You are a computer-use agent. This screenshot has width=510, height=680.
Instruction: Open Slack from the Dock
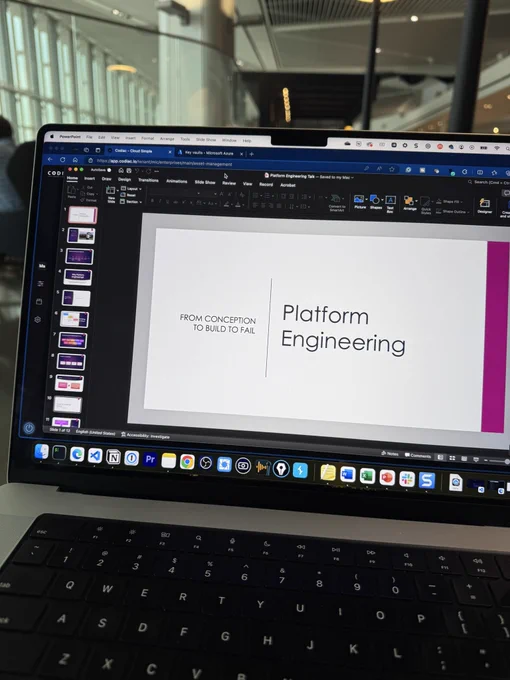[407, 478]
